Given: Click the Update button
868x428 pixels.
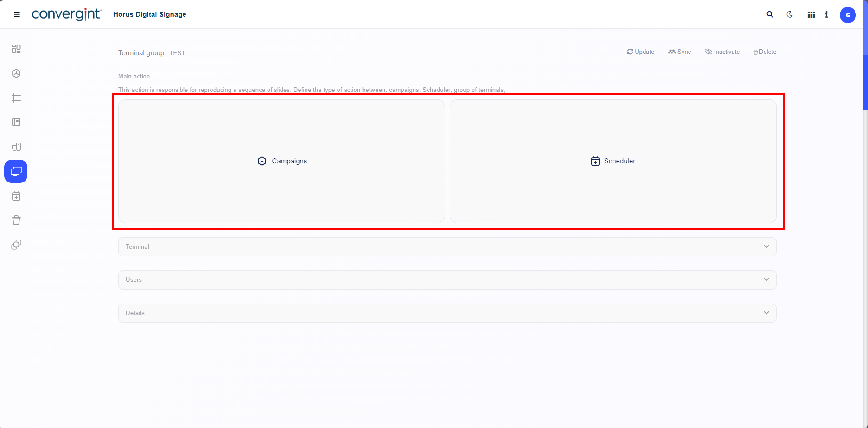Looking at the screenshot, I should coord(640,52).
